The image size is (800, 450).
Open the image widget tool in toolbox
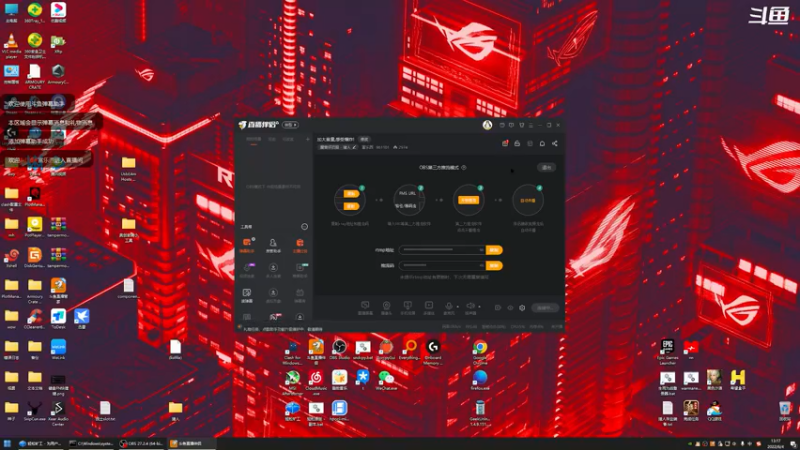click(x=247, y=295)
